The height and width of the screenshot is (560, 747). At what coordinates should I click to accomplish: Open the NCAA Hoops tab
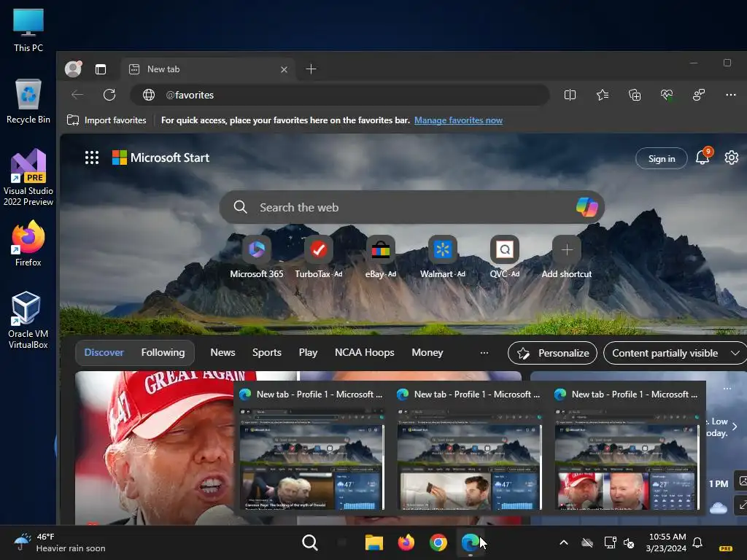click(x=365, y=352)
